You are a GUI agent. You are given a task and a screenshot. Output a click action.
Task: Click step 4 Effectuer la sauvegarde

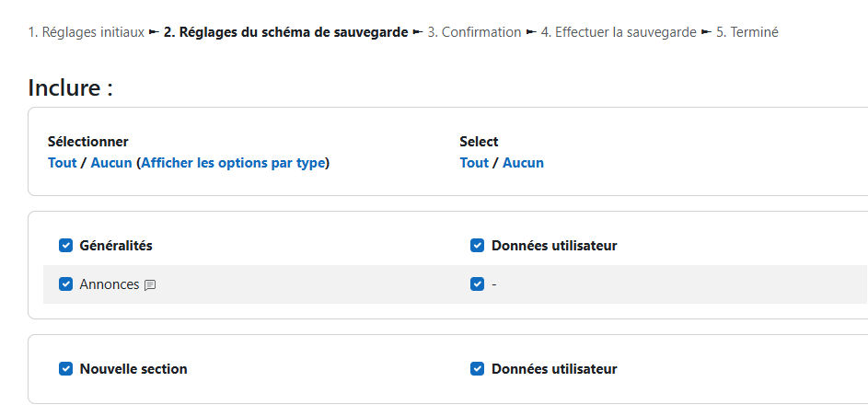pyautogui.click(x=619, y=32)
